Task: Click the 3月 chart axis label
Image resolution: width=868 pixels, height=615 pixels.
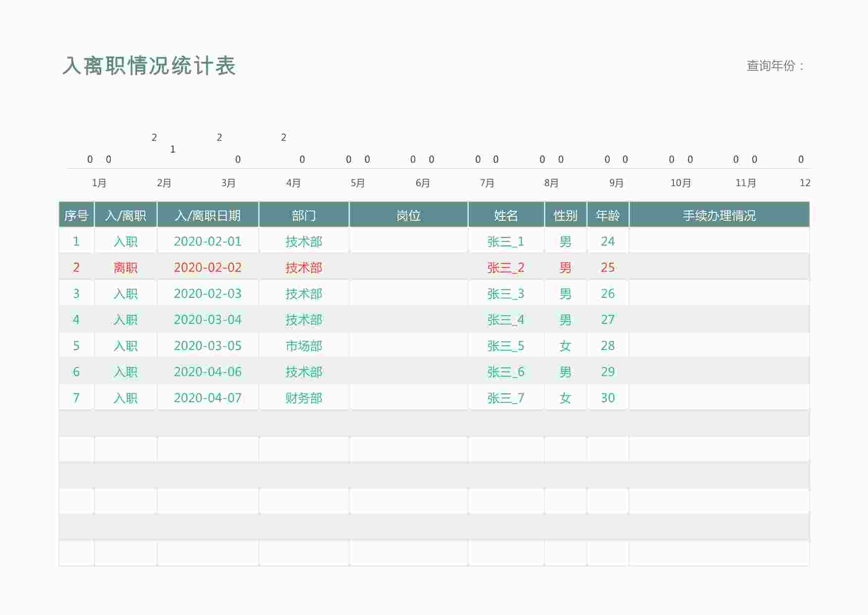Action: tap(228, 183)
